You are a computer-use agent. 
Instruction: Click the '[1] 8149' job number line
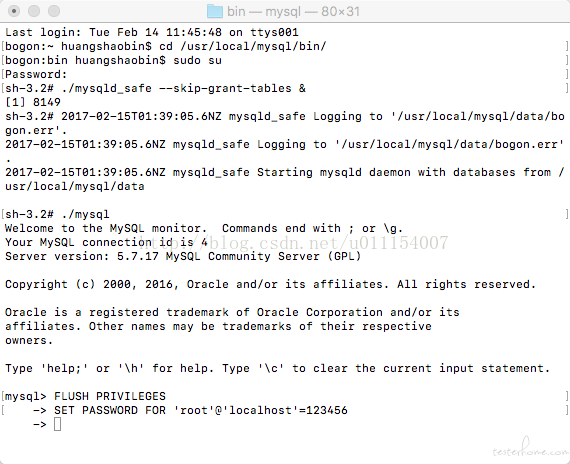33,102
